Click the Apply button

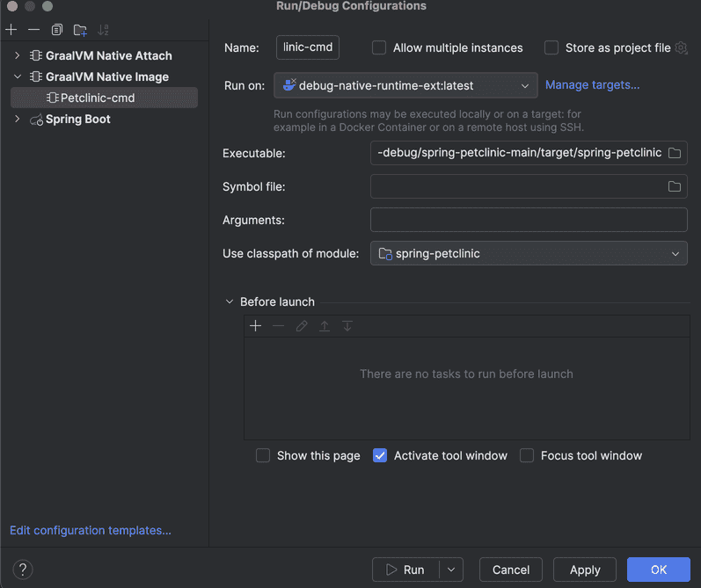click(x=584, y=570)
